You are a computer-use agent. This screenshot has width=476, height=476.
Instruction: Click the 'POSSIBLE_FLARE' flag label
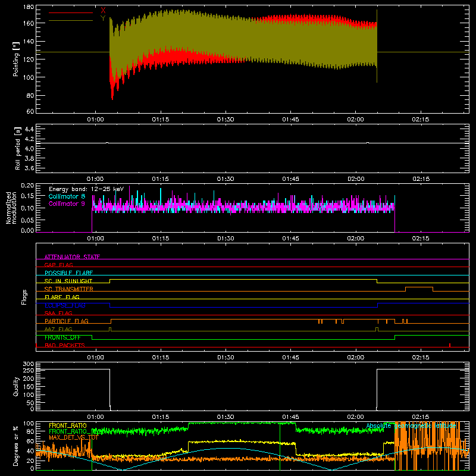(x=68, y=273)
